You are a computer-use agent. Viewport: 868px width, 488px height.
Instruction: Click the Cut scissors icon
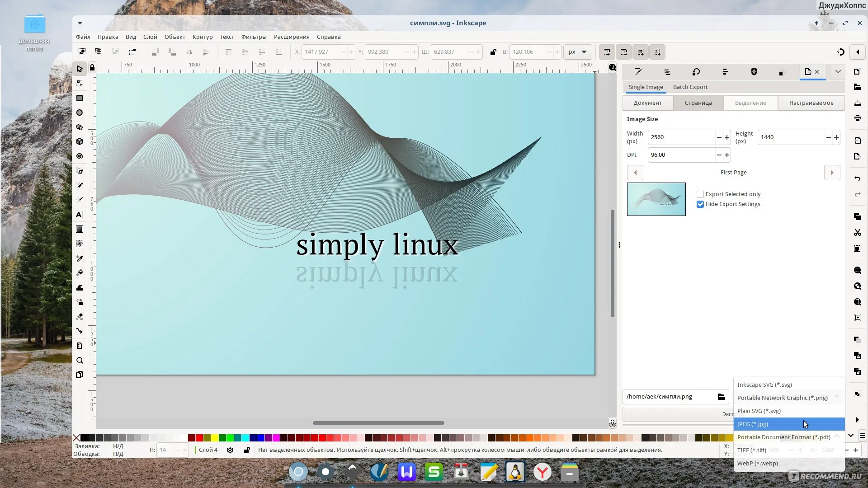[x=857, y=232]
